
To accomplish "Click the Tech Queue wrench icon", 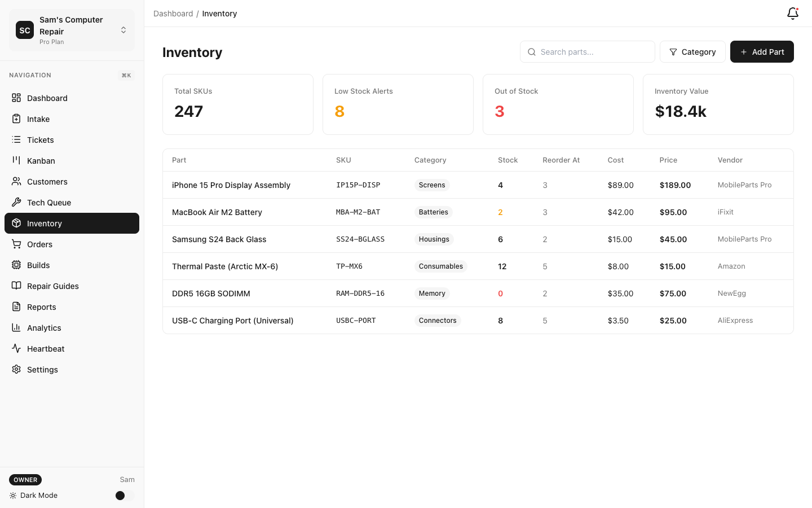I will tap(16, 202).
